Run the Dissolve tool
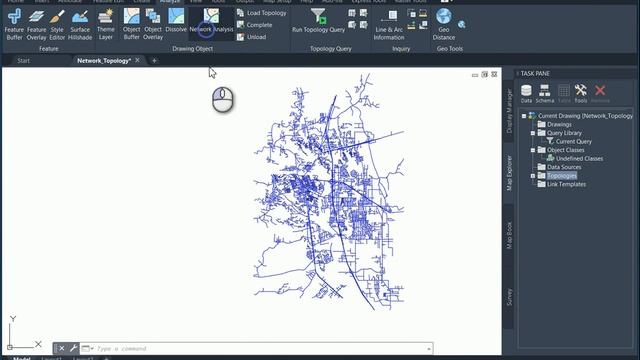 176,20
